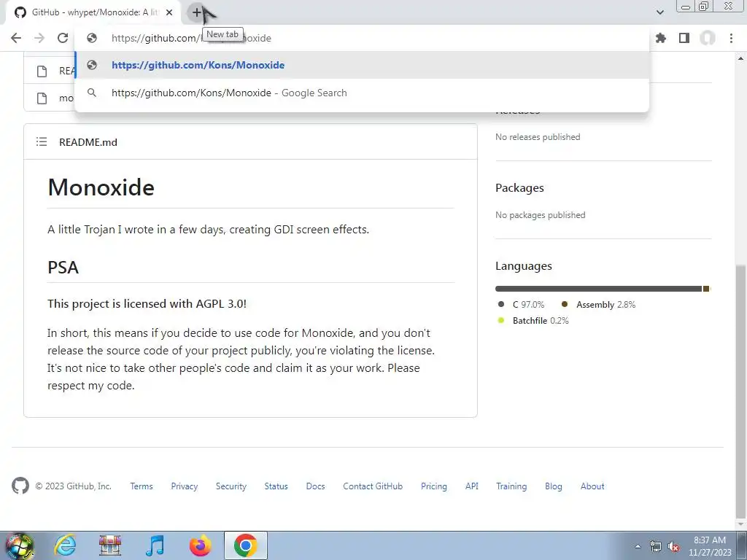Open the Privacy footer link
747x560 pixels.
185,486
